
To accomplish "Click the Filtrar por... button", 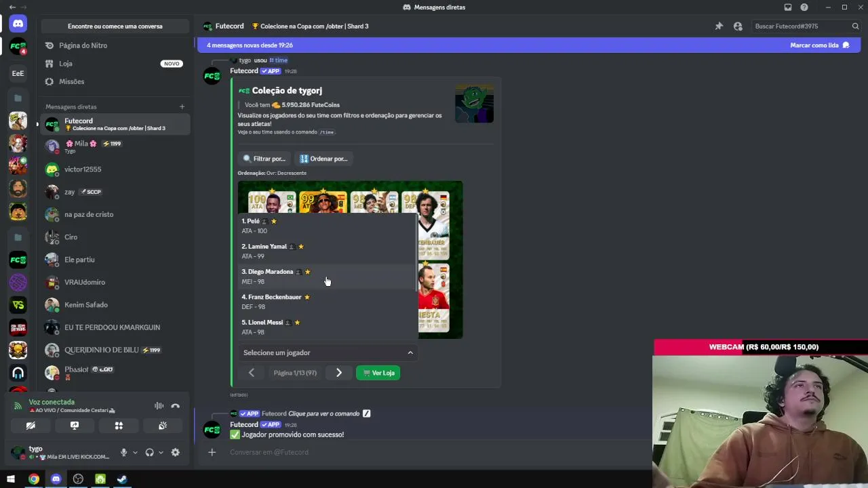I will point(264,159).
